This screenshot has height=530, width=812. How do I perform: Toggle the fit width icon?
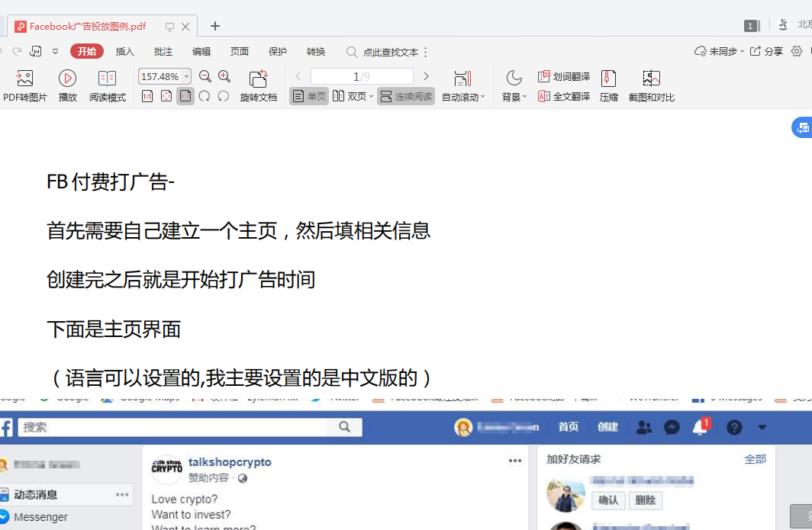[185, 96]
